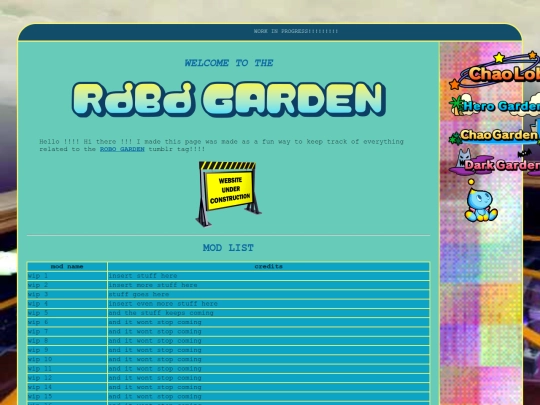Viewport: 540px width, 405px height.
Task: Click the 'credits' column header
Action: pos(268,267)
